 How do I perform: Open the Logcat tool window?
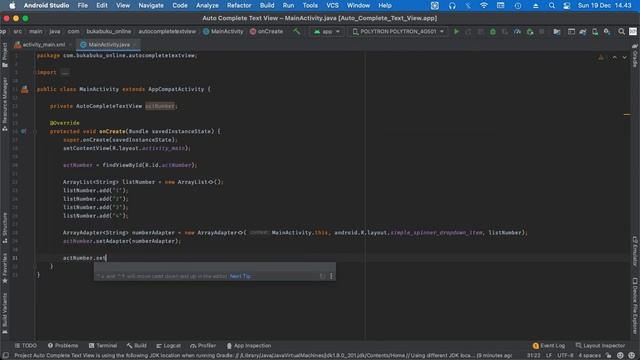coord(168,346)
